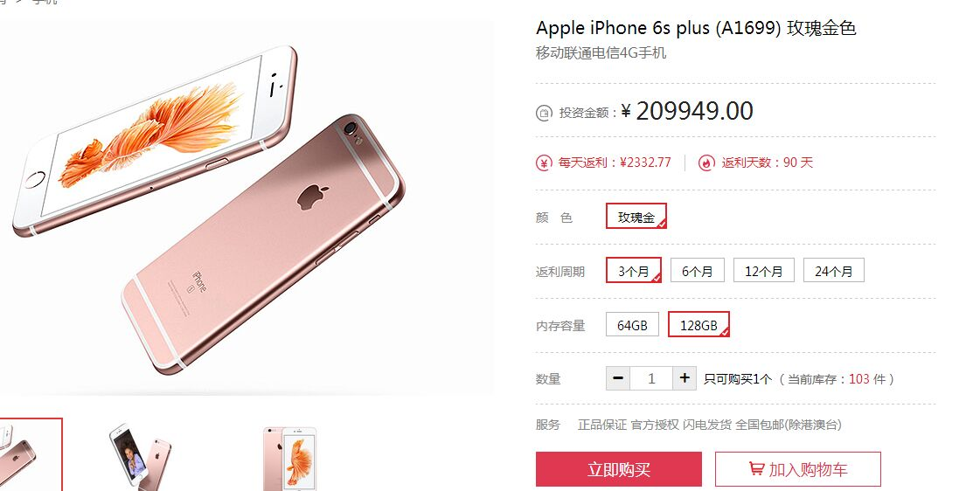Select the 3个月 rebate period
Image resolution: width=980 pixels, height=491 pixels.
(634, 271)
